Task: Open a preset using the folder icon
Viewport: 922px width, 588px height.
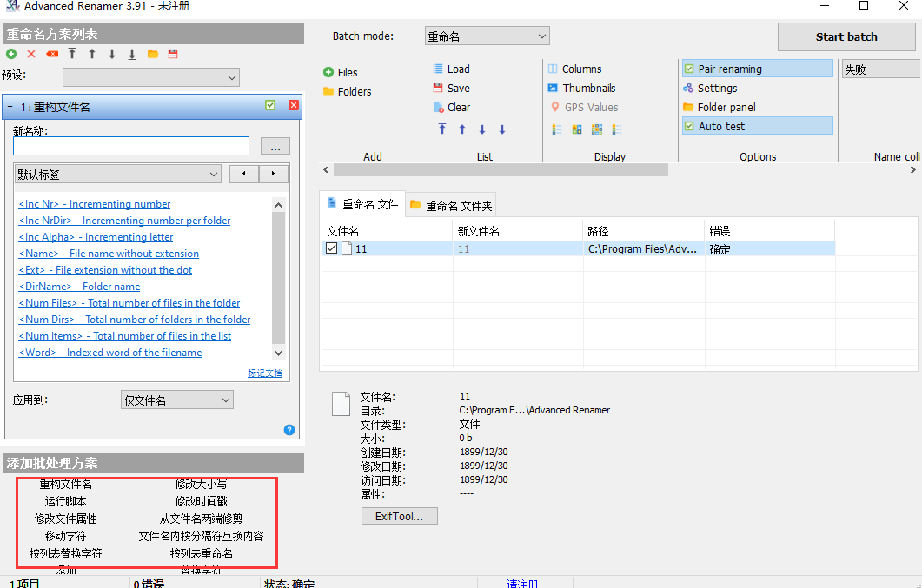Action: pos(152,54)
